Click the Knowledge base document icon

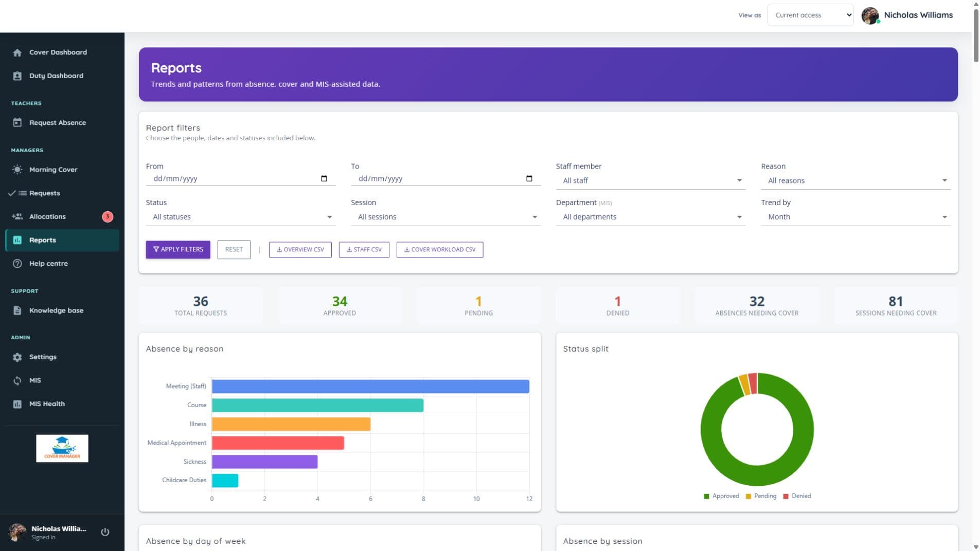click(x=17, y=310)
